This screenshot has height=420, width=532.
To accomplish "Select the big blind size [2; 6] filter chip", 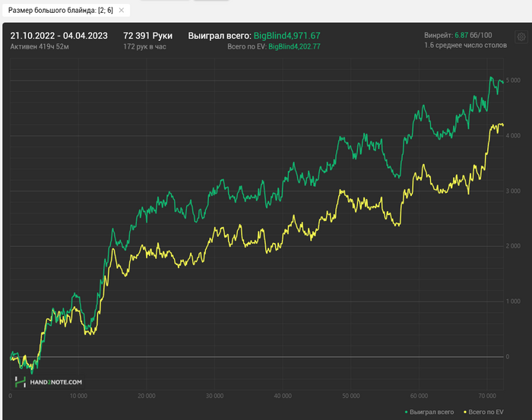I will [x=66, y=11].
